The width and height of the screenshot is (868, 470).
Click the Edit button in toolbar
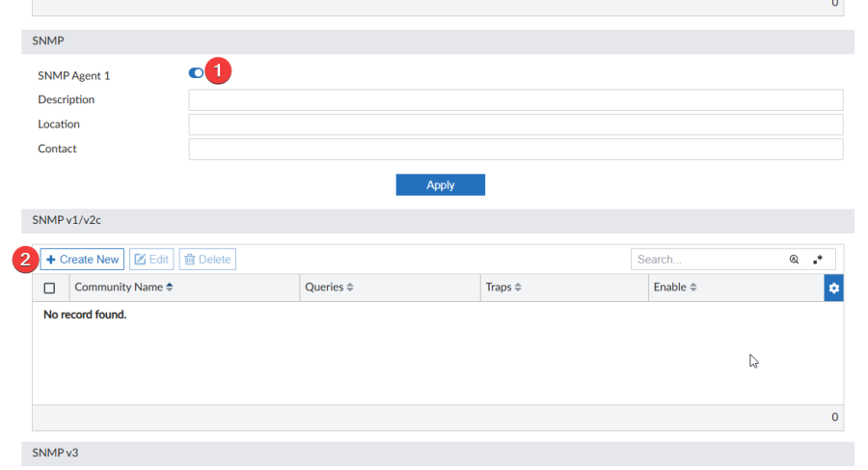point(151,260)
